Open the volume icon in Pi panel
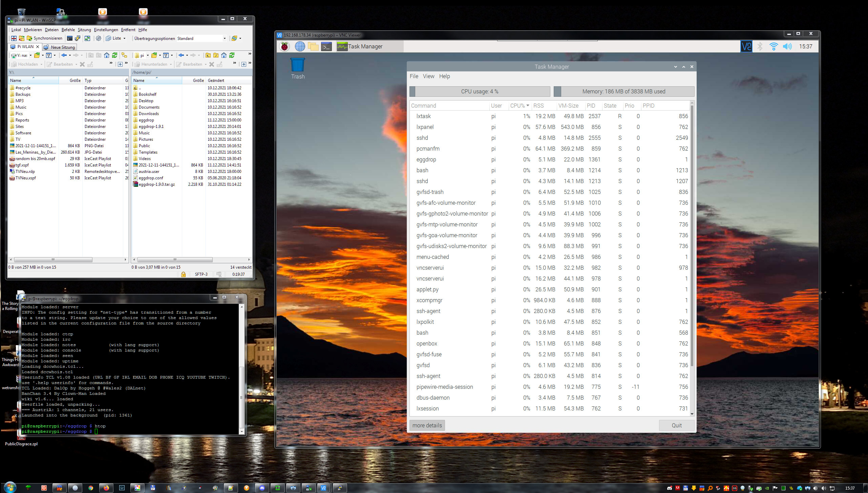Screen dimensions: 868x493 coord(787,46)
